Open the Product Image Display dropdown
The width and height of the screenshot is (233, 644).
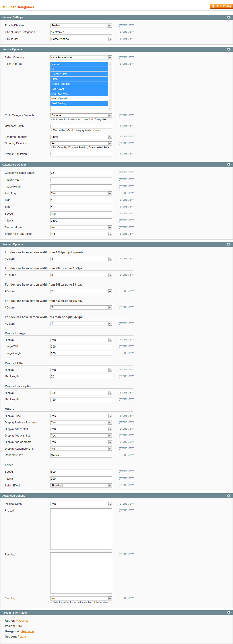[81, 340]
